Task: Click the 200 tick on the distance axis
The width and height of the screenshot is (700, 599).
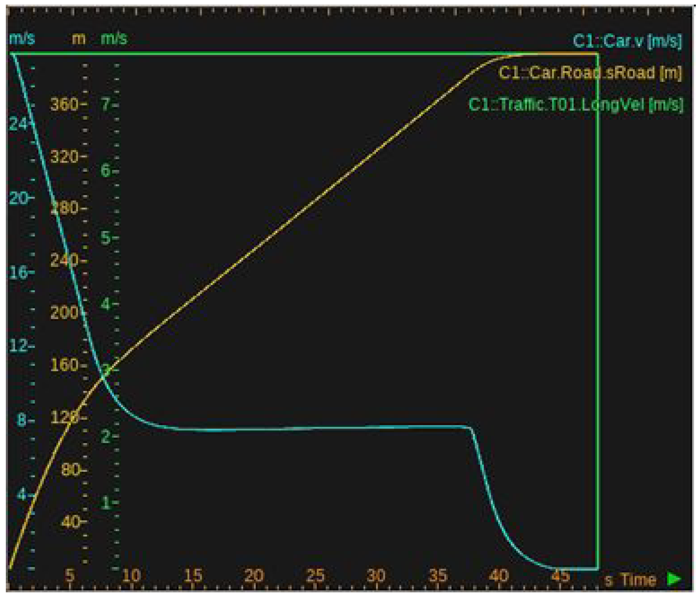Action: (64, 312)
